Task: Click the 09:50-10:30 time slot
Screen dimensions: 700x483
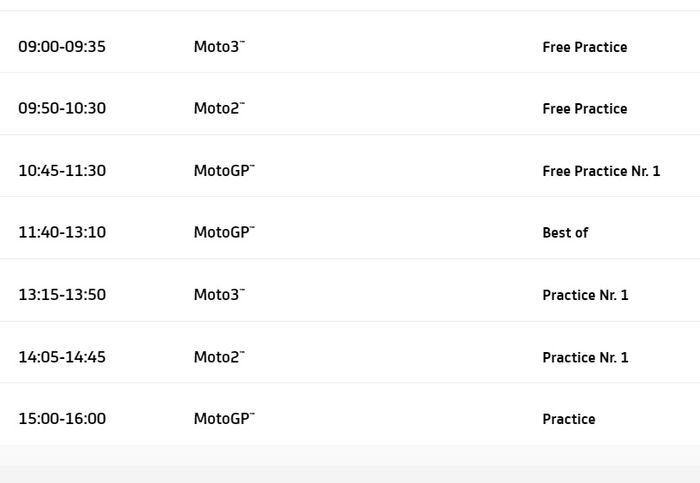Action: point(62,108)
